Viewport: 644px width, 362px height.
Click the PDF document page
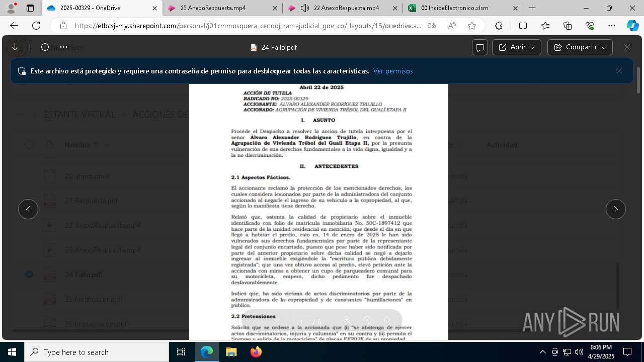318,212
